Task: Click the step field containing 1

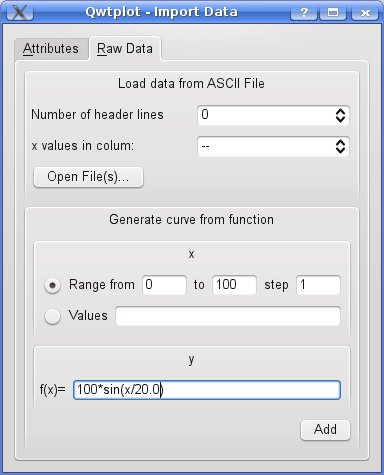Action: pos(318,285)
